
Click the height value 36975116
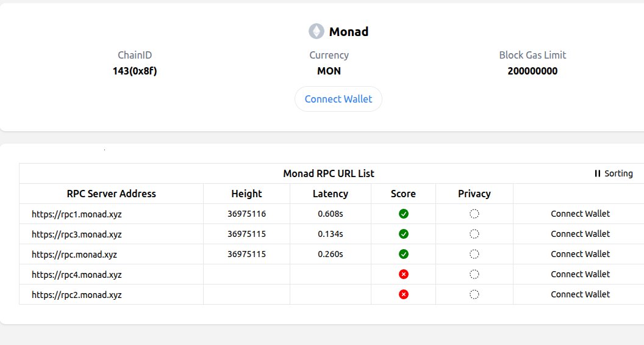click(246, 214)
